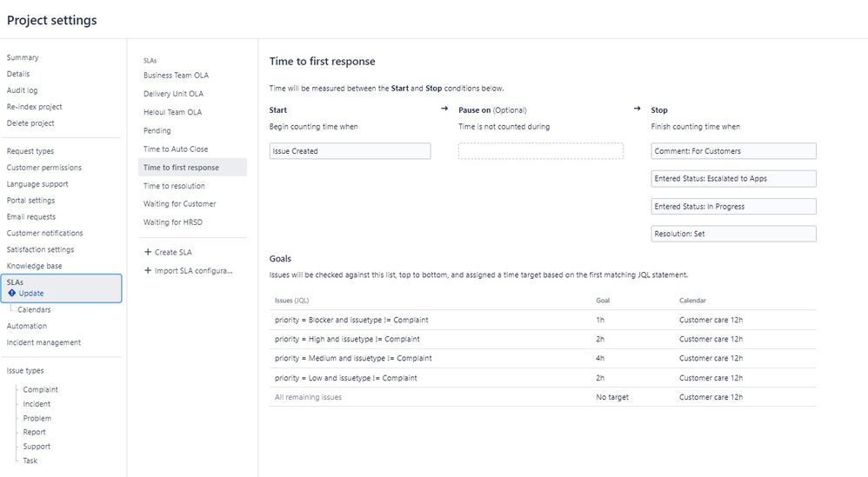Image resolution: width=868 pixels, height=477 pixels.
Task: Click the All remaining issues row
Action: click(x=543, y=397)
